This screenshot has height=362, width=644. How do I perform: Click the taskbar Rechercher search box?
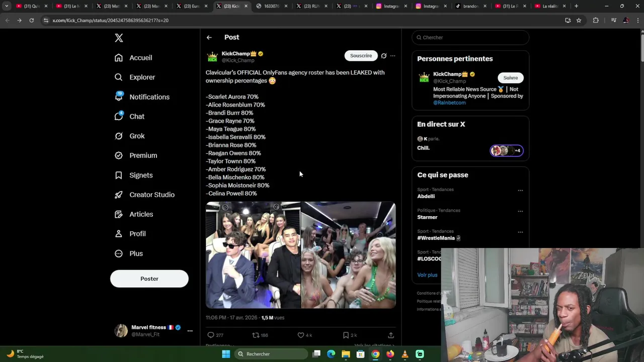pos(271,354)
